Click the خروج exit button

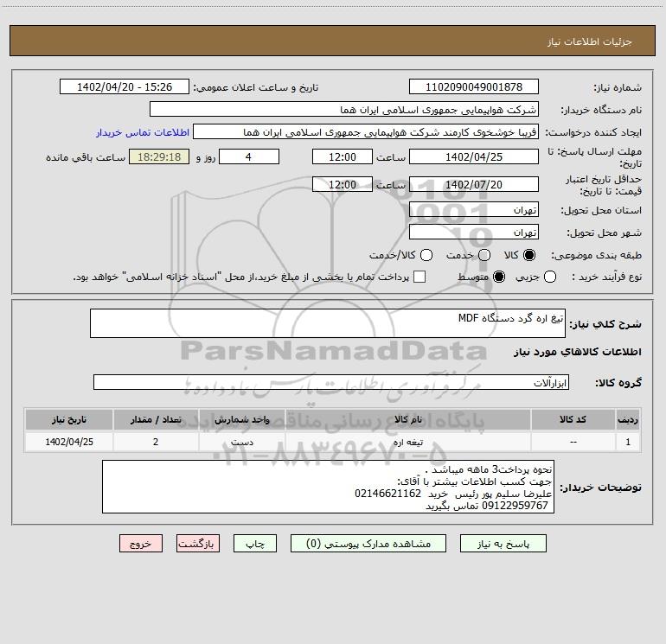coord(141,544)
